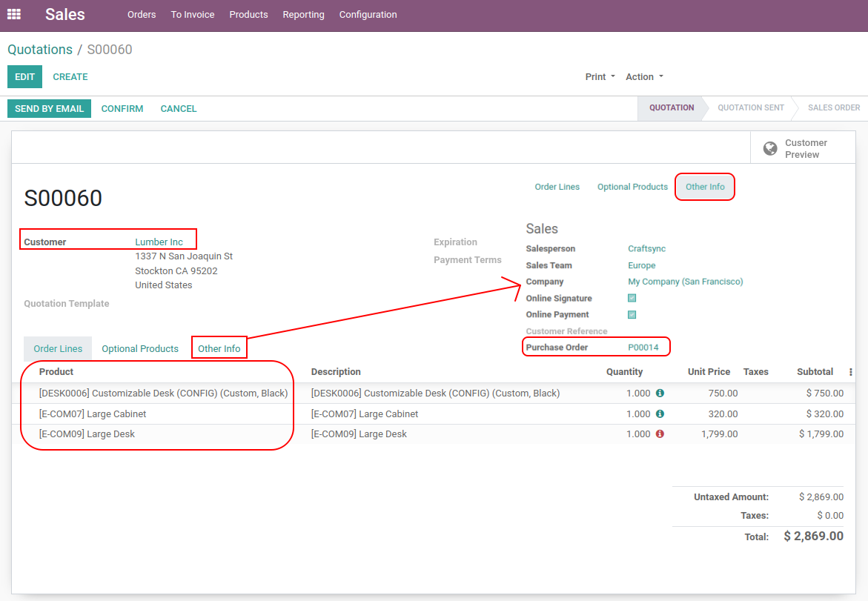Switch to the Optional Products tab
868x601 pixels.
(x=140, y=349)
